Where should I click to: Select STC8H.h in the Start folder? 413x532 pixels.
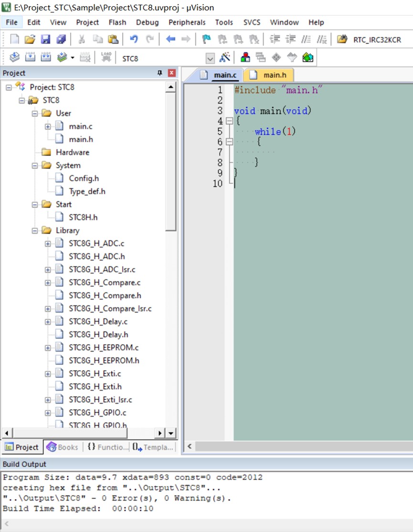(83, 218)
